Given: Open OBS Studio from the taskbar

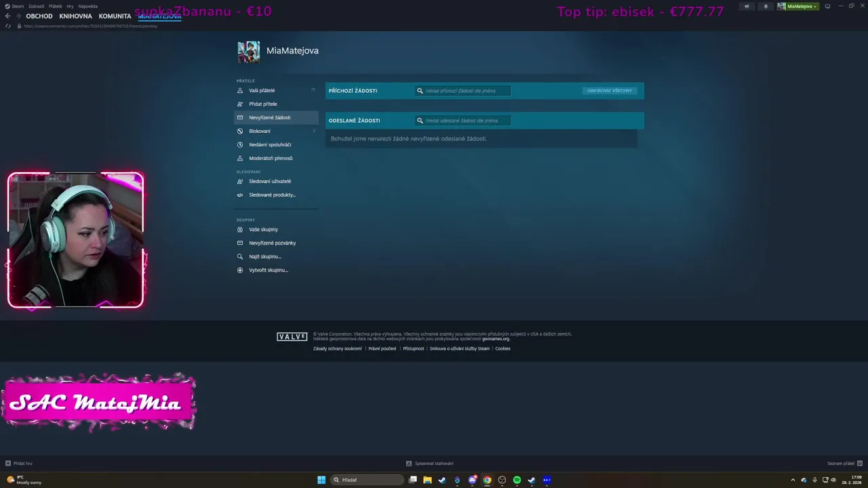Looking at the screenshot, I should coord(502,480).
